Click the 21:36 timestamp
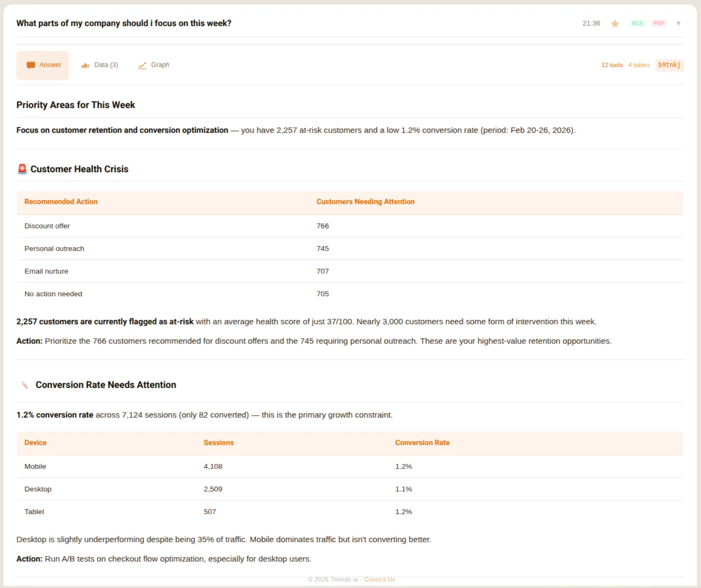 tap(591, 23)
